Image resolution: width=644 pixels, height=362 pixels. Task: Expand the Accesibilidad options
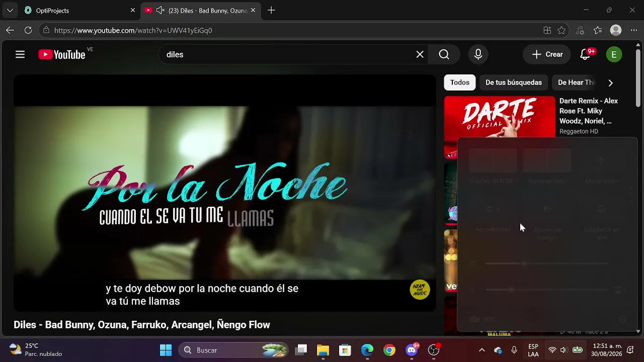point(493,209)
